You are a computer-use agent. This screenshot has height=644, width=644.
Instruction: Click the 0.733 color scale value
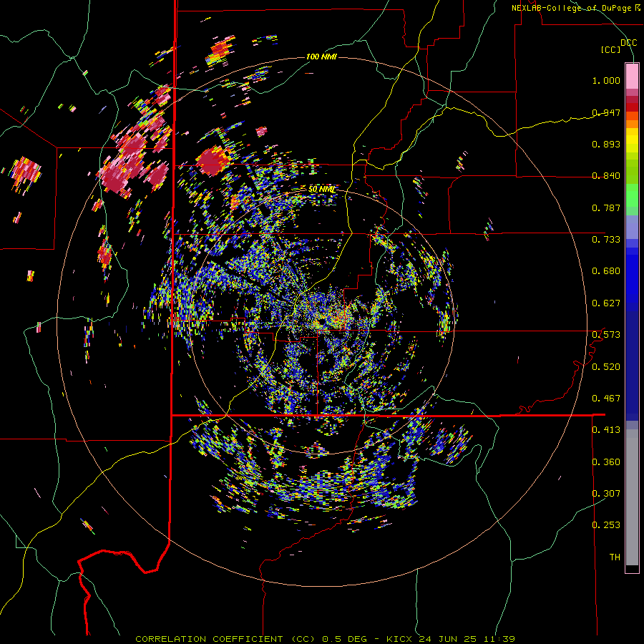point(606,240)
